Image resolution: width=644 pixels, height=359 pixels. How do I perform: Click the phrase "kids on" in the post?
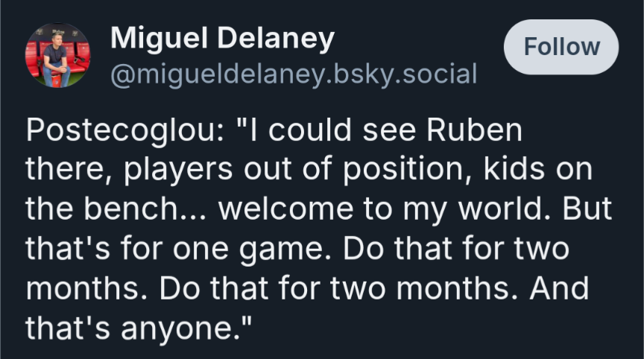point(538,168)
